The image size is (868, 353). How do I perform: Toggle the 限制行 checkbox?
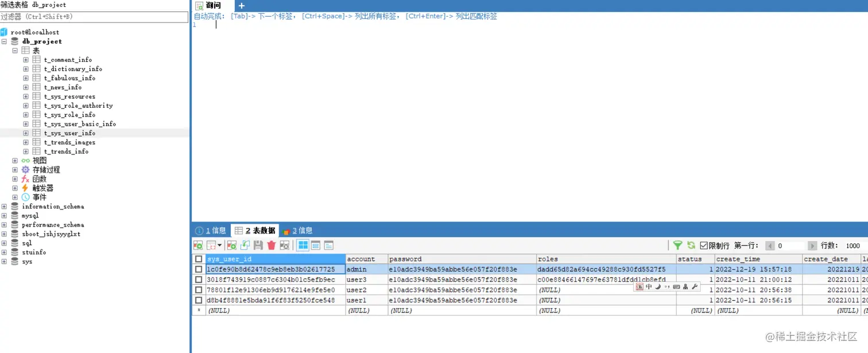[704, 246]
